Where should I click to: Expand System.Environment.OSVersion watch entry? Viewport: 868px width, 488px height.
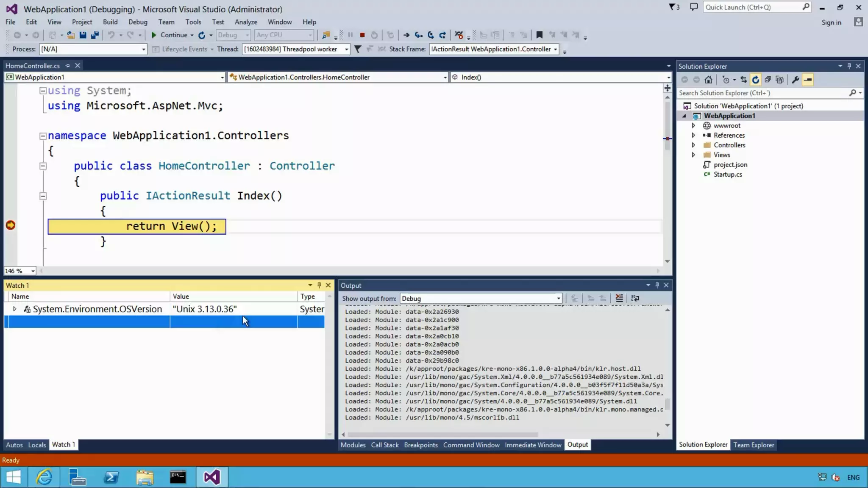(x=14, y=309)
